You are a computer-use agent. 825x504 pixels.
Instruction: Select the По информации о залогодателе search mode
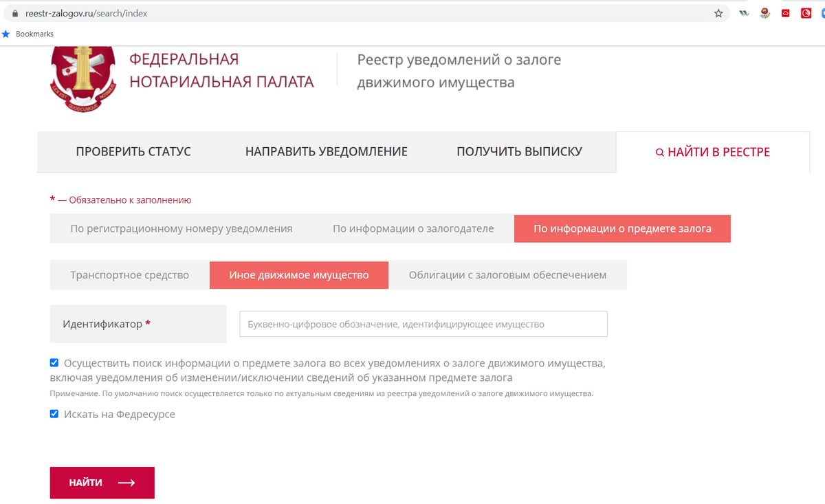point(415,228)
